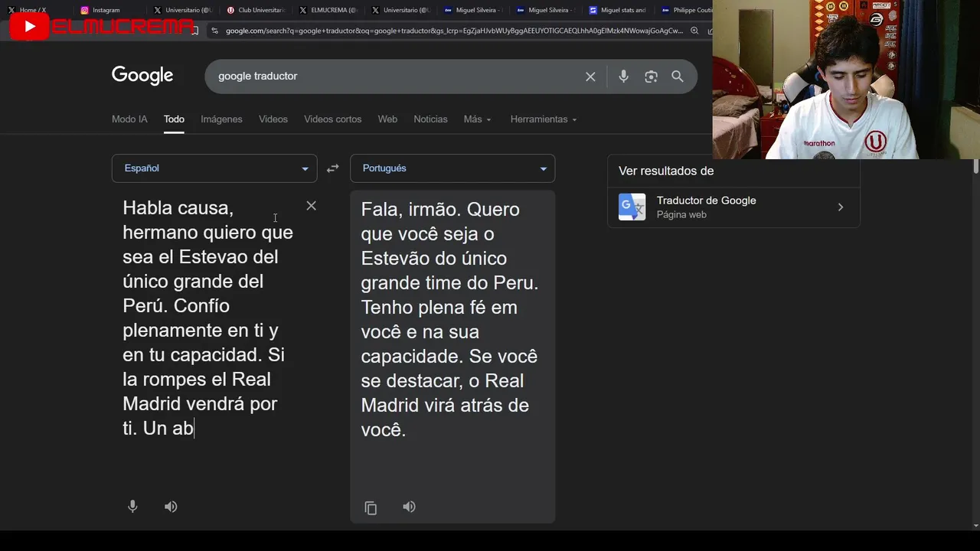The width and height of the screenshot is (980, 551).
Task: Click the zoom magnifier icon in address bar
Action: pyautogui.click(x=694, y=31)
